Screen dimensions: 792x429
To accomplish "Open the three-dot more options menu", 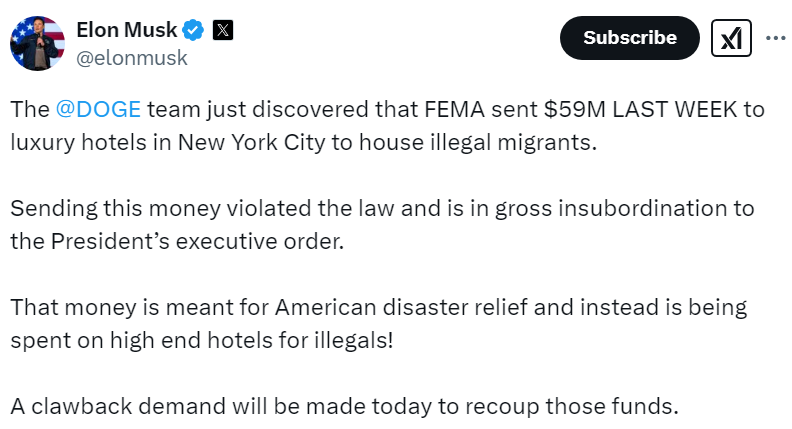I will coord(775,38).
